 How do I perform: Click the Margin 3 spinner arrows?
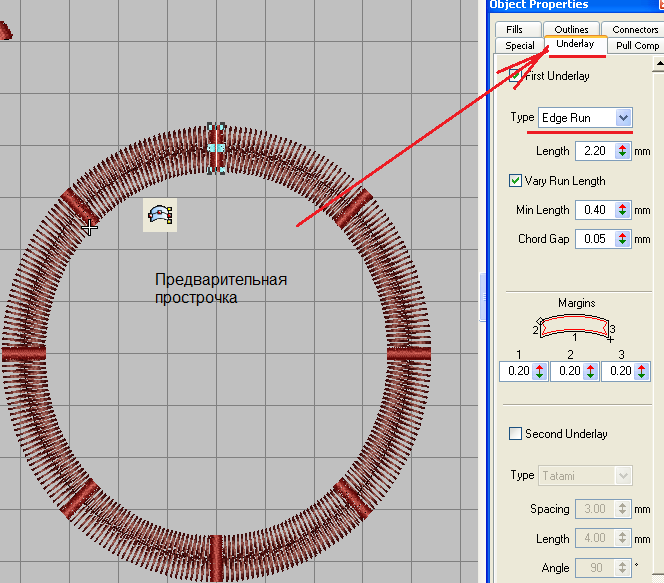point(642,371)
